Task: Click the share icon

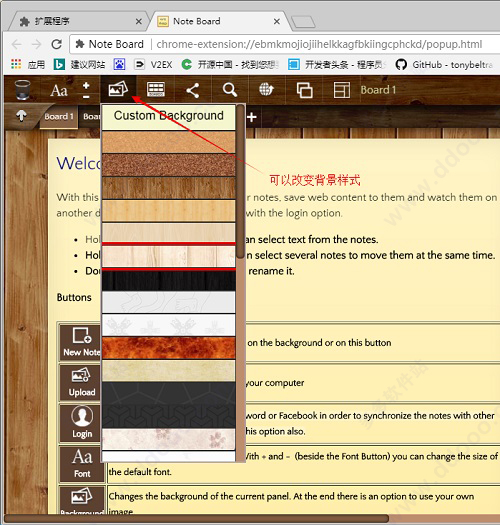Action: tap(193, 90)
